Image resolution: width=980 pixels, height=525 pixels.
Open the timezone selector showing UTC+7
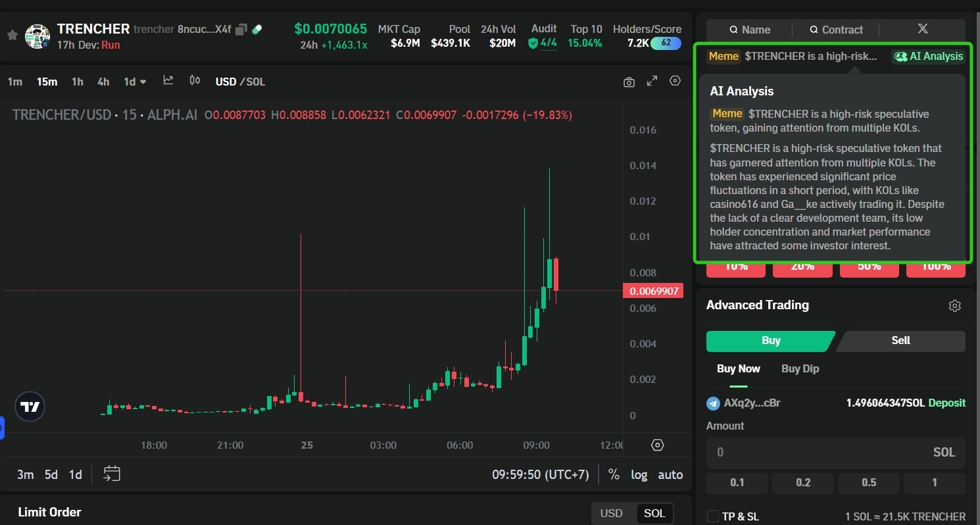(540, 474)
